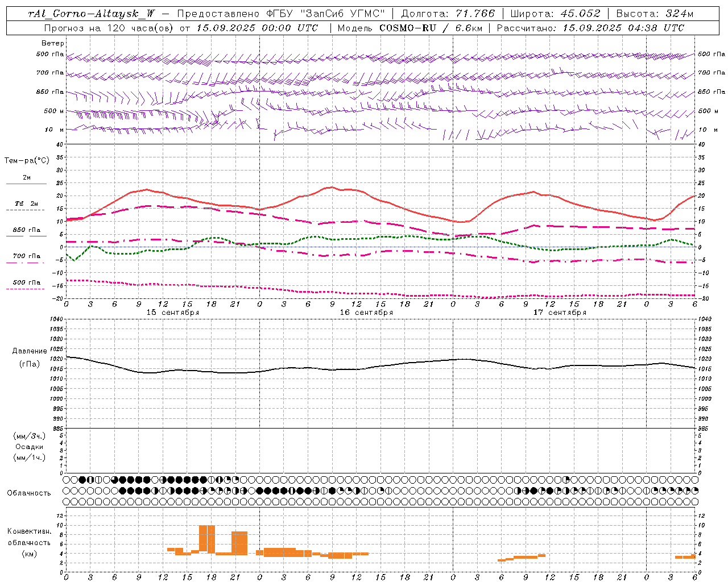Image resolution: width=728 pixels, height=582 pixels.
Task: Click the Ветер panel label
Action: point(52,43)
